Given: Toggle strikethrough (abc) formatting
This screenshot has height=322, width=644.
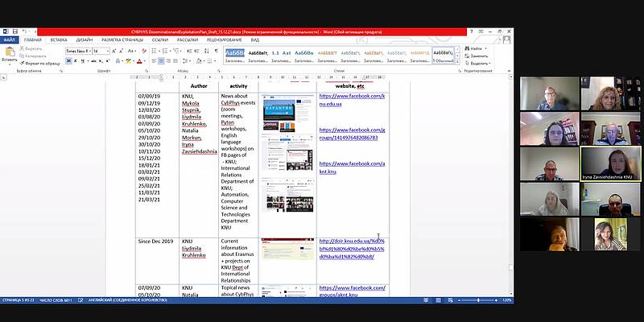Looking at the screenshot, I should point(93,61).
